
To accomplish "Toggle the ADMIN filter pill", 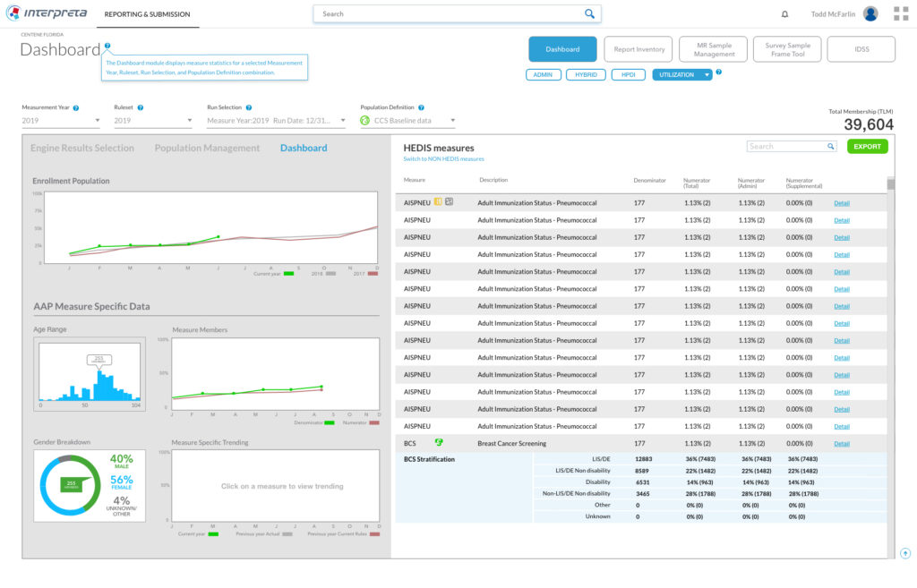I will click(543, 75).
